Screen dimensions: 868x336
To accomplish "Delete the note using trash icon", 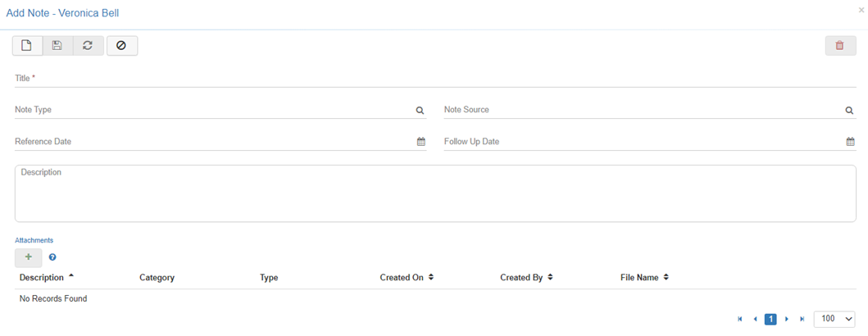I will (x=839, y=46).
